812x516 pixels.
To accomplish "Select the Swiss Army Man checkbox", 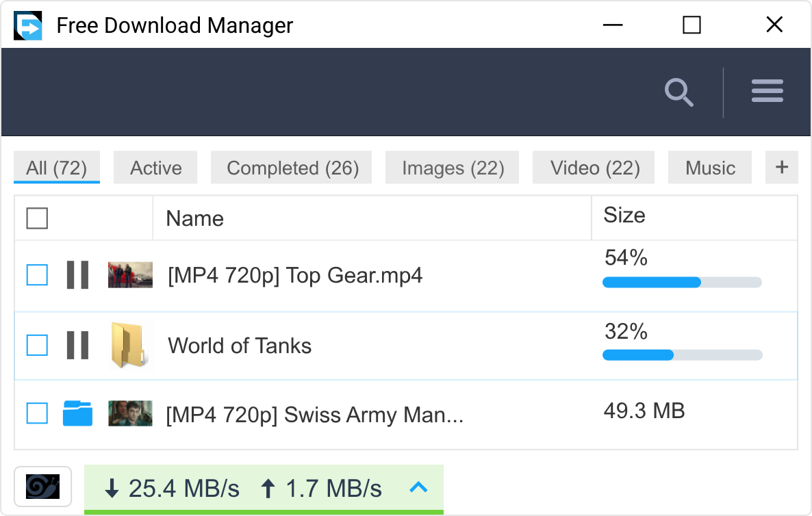I will point(37,413).
